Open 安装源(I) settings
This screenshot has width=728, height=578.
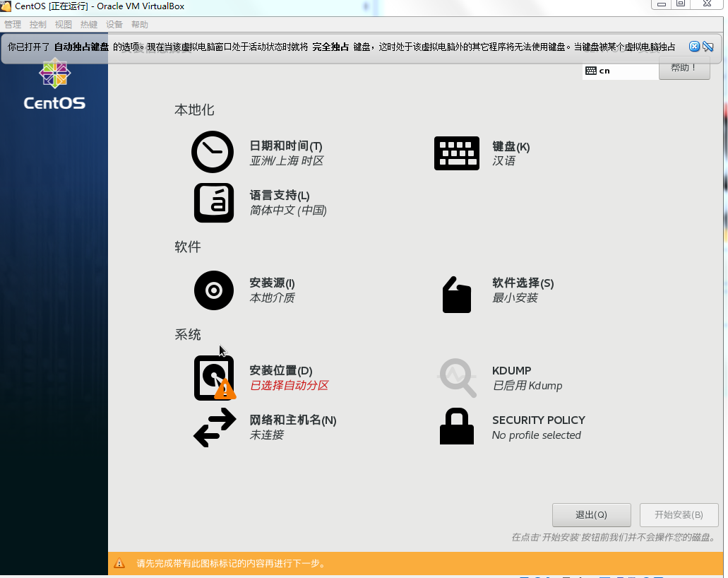272,283
